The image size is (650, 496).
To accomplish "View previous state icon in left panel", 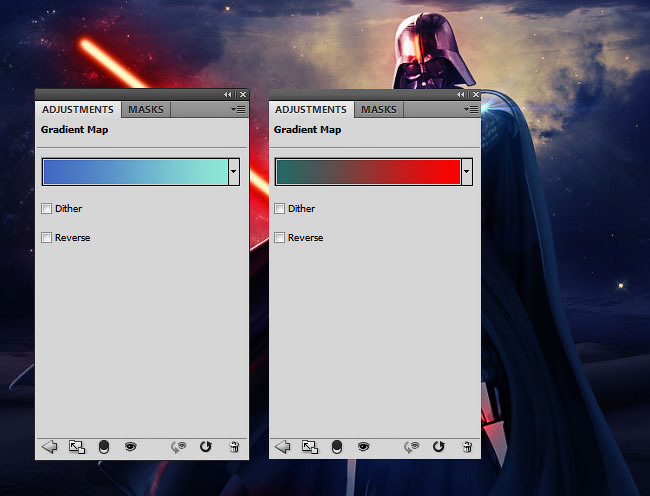I will pyautogui.click(x=179, y=447).
